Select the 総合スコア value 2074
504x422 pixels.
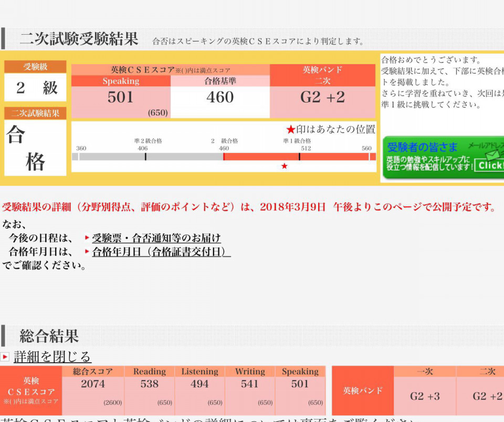pos(93,384)
